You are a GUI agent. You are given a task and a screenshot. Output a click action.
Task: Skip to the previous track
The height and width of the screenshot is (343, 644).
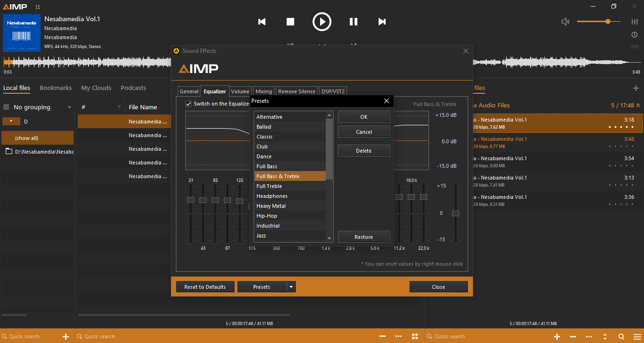coord(262,22)
